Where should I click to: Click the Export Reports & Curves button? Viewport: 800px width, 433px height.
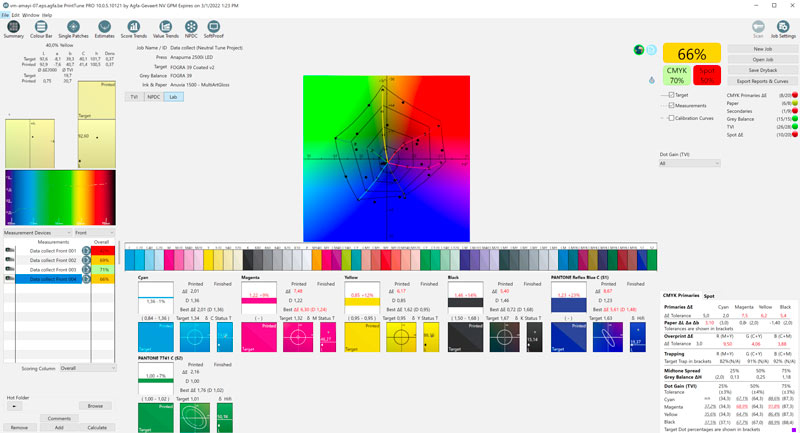[x=761, y=79]
